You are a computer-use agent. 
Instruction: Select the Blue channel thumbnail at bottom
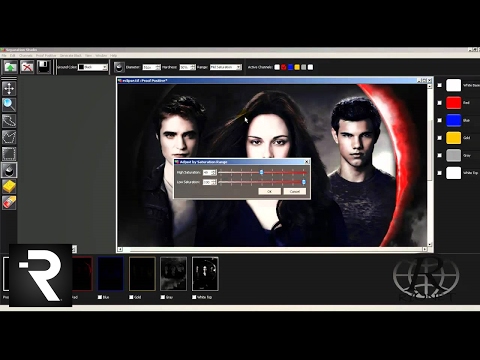111,274
